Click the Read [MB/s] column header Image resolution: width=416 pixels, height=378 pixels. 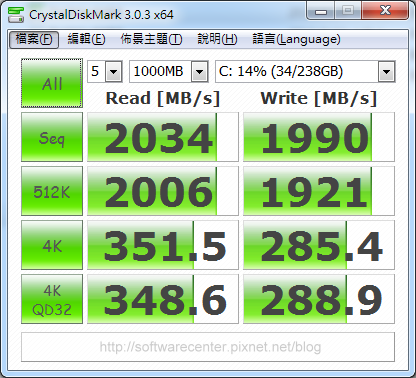click(x=163, y=98)
